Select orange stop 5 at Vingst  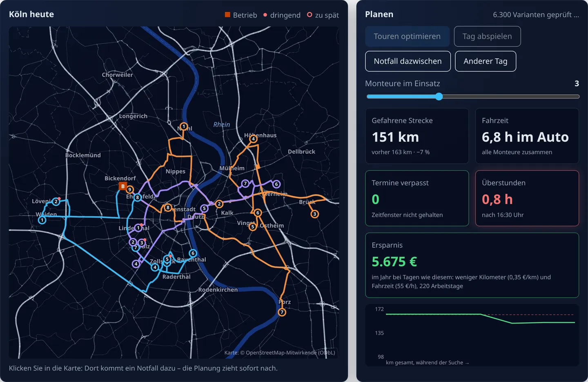point(253,227)
